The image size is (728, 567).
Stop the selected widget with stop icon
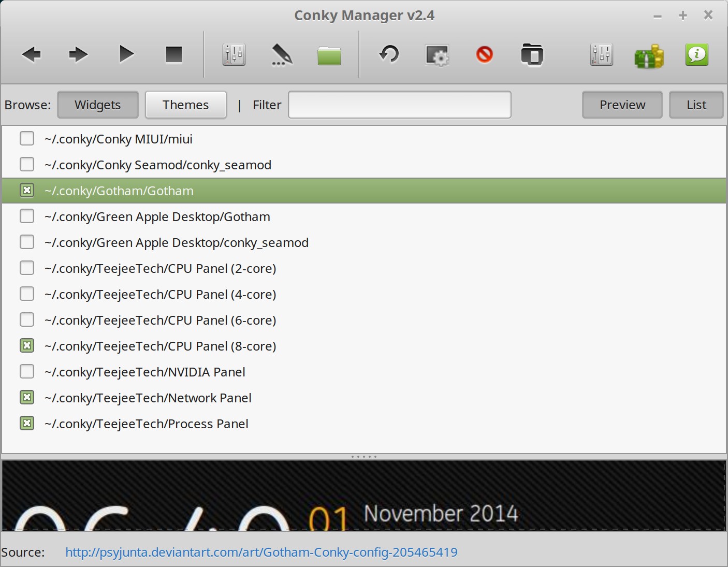coord(174,54)
